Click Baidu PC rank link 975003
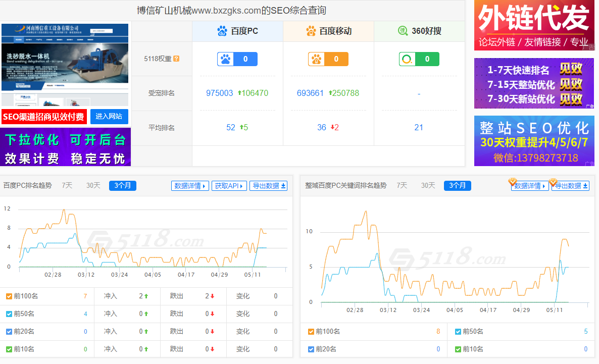 coord(219,93)
